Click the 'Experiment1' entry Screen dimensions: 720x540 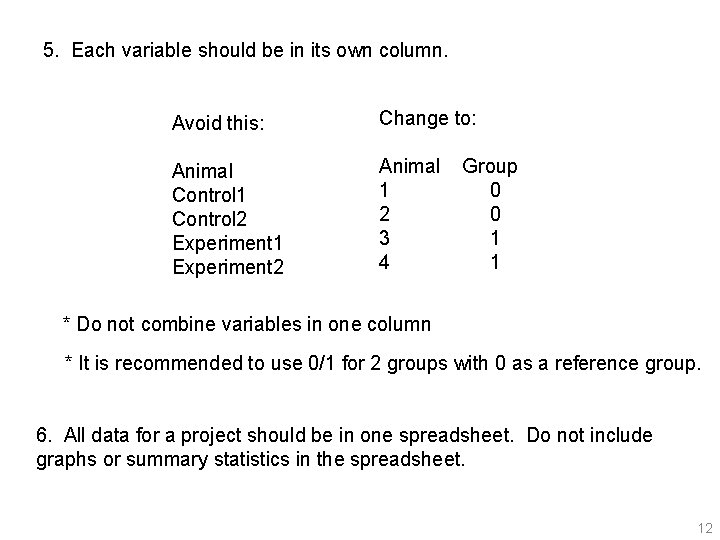tap(228, 243)
